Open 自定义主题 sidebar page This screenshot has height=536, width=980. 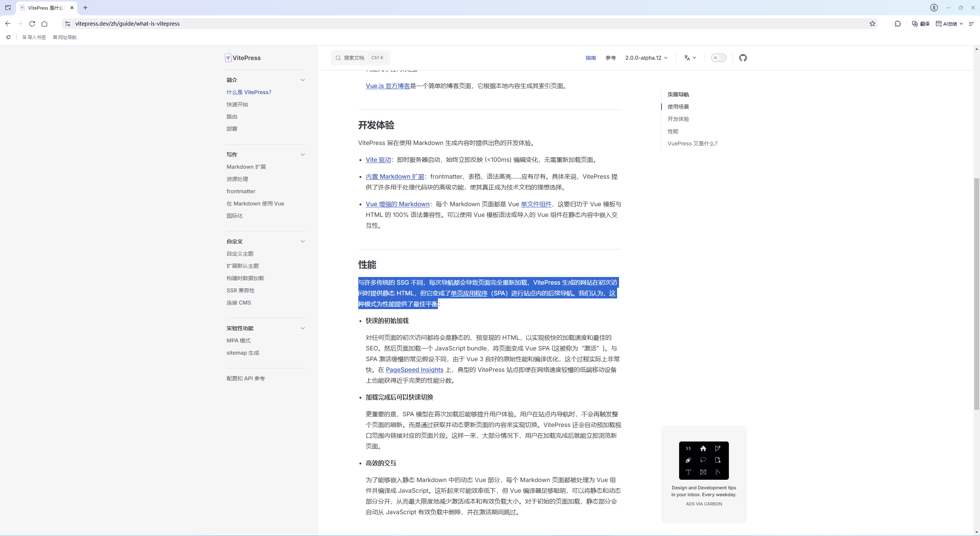(x=240, y=254)
